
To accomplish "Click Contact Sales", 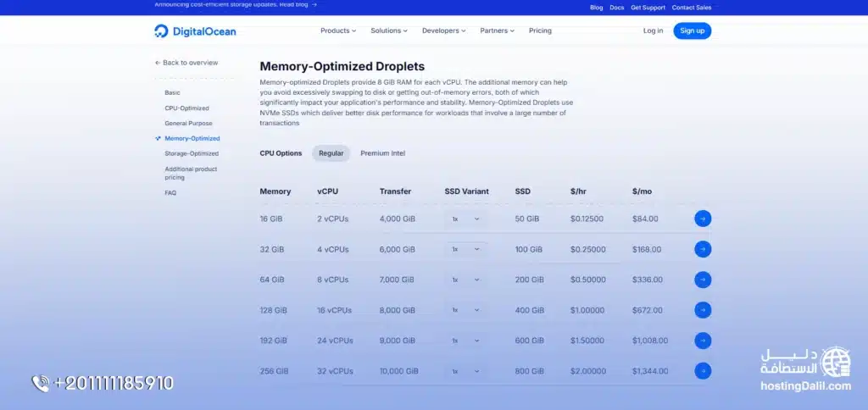I will click(692, 8).
